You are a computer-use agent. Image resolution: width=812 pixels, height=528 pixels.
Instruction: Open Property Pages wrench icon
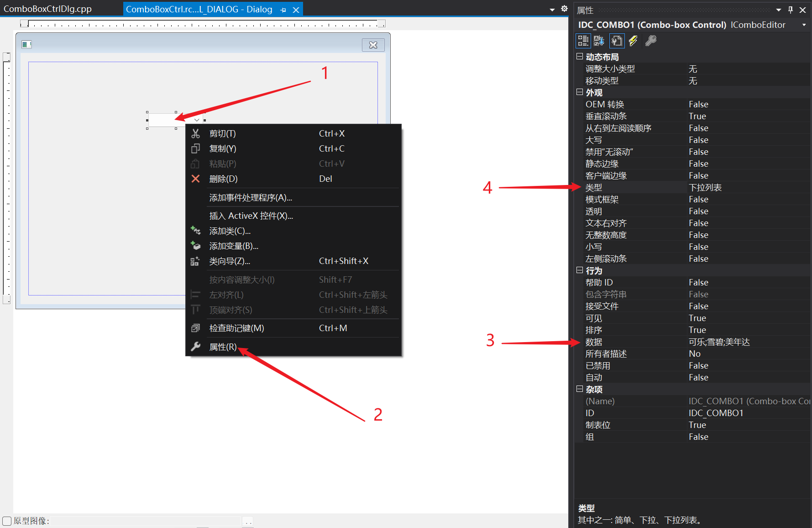pos(650,41)
